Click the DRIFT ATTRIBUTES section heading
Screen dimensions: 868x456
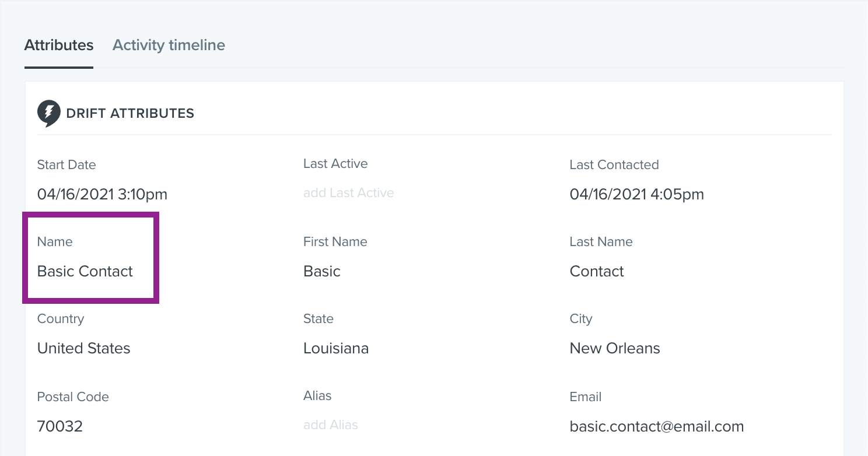[130, 114]
